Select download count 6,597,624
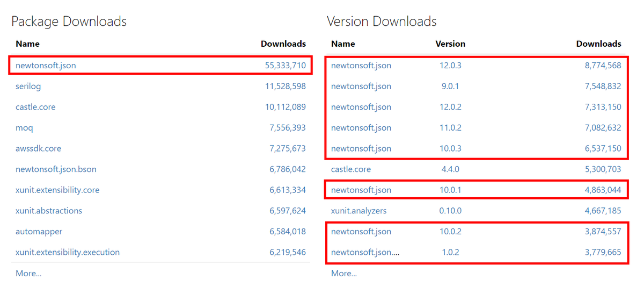Viewport: 644px width, 294px height. (288, 211)
